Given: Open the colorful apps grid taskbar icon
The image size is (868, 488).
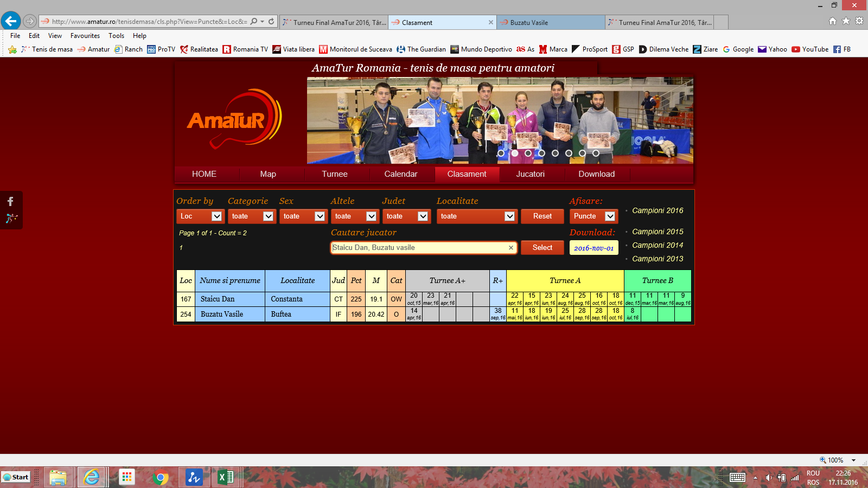Looking at the screenshot, I should coord(126,477).
